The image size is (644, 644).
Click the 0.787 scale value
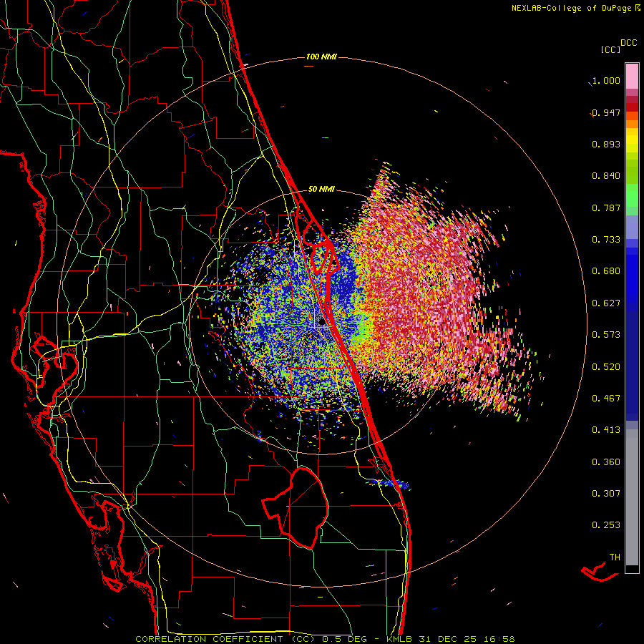click(606, 208)
